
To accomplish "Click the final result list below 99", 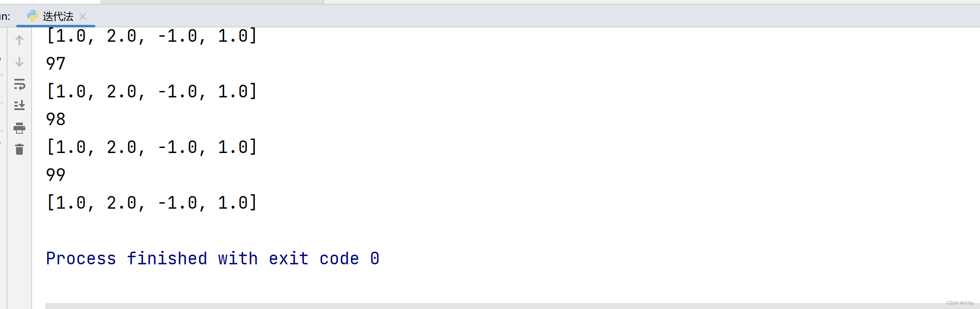I will click(152, 203).
